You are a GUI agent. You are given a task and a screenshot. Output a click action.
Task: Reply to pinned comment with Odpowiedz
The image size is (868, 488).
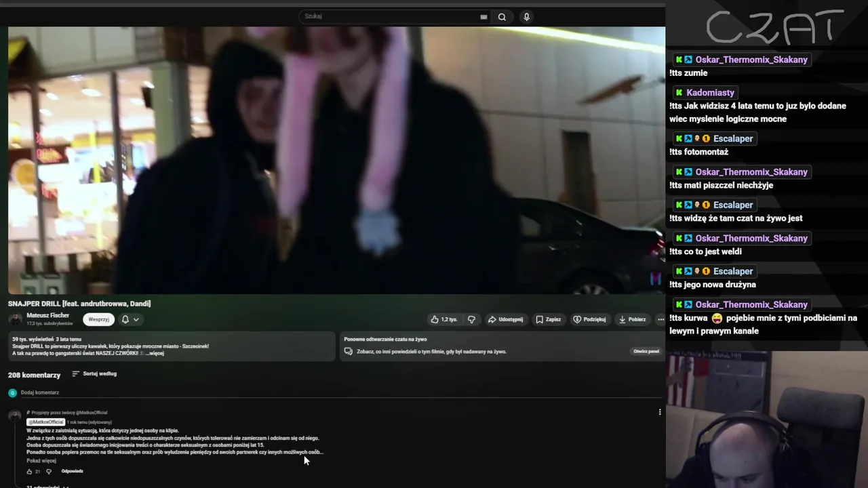[x=72, y=471]
